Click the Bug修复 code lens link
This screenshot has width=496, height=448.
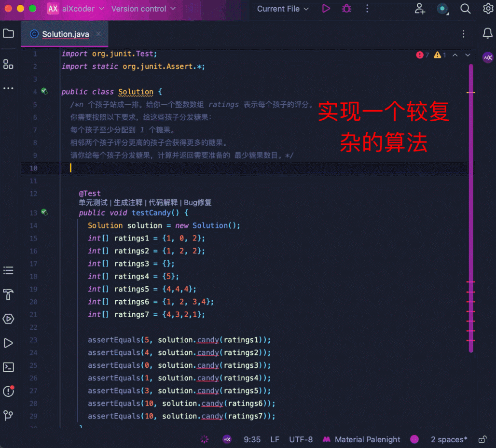pyautogui.click(x=197, y=202)
